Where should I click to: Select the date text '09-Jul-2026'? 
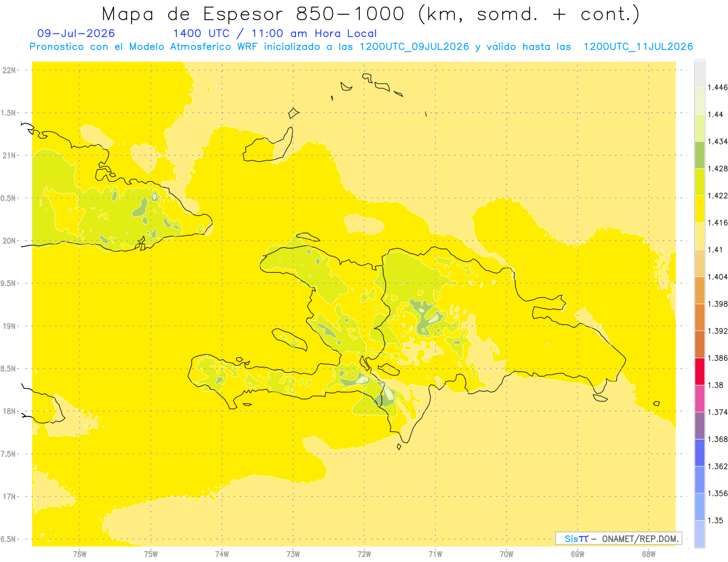click(x=76, y=33)
